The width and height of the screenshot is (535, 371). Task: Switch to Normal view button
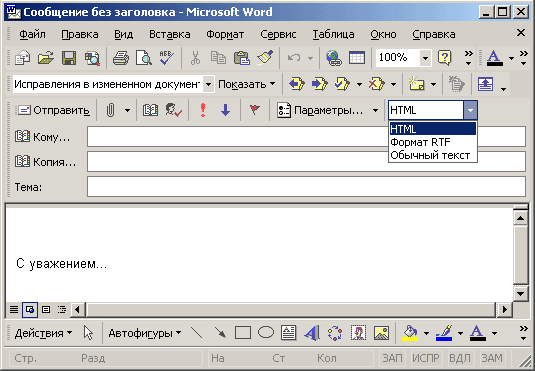pos(14,310)
